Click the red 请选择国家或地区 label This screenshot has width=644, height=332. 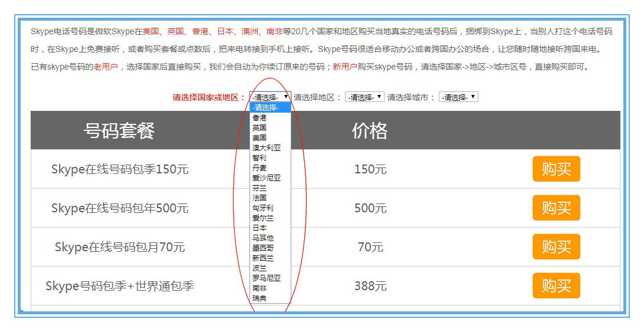coord(209,97)
